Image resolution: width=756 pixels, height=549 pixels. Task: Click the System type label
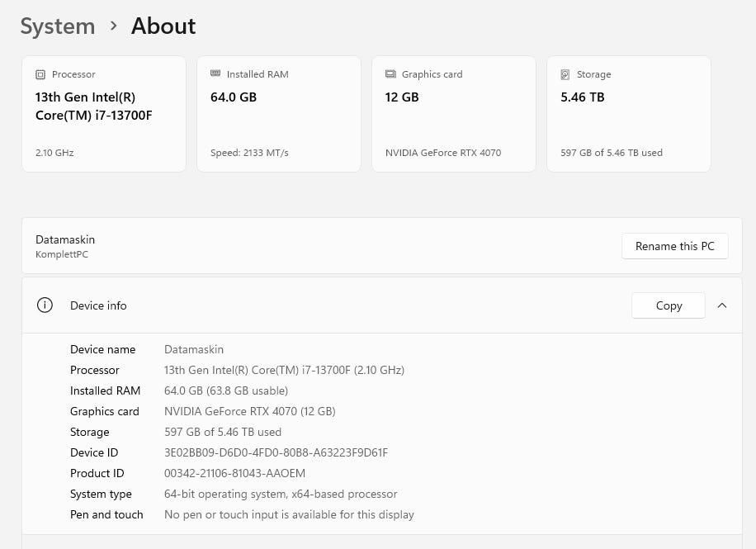click(101, 494)
